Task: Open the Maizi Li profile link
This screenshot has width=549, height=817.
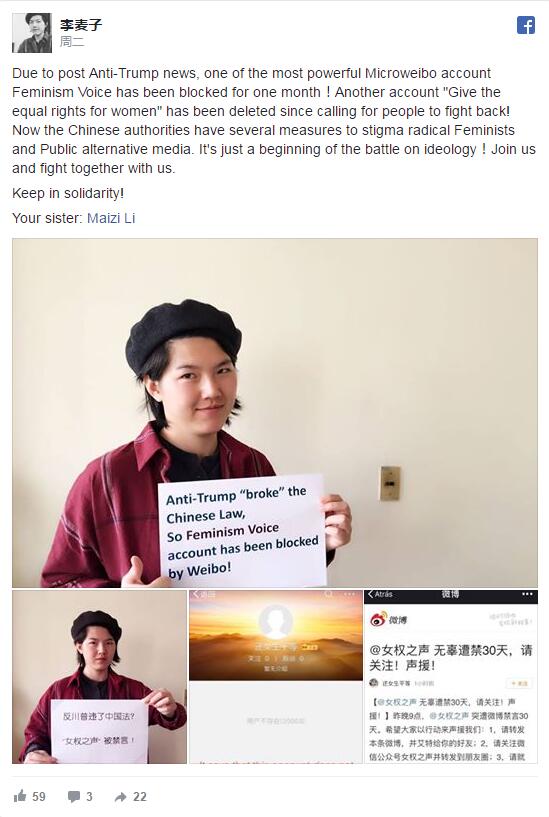Action: click(x=111, y=218)
